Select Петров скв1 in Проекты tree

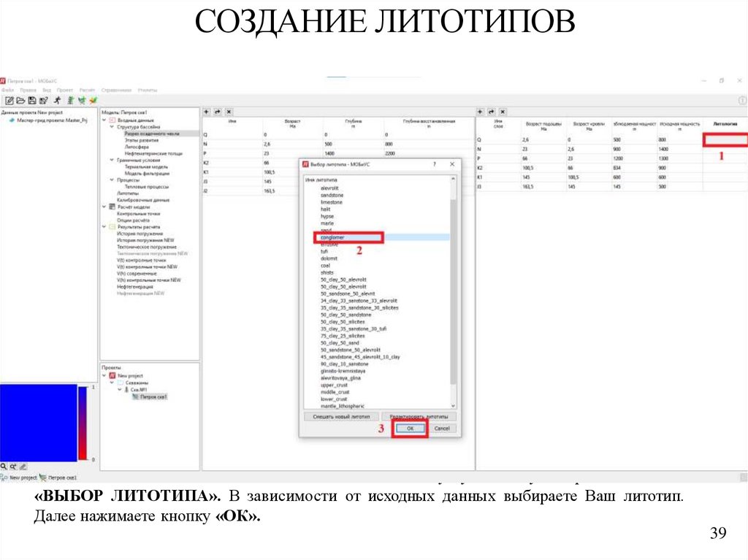click(x=153, y=397)
